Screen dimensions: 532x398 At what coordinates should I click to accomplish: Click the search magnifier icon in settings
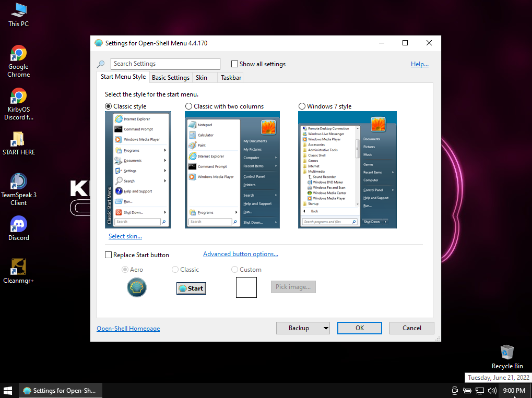101,64
